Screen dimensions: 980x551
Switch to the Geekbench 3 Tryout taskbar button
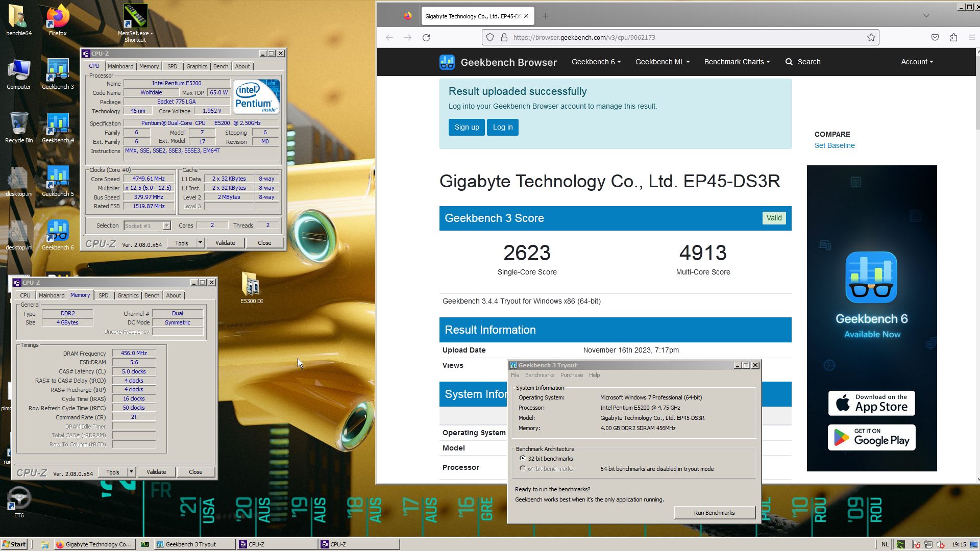(194, 544)
